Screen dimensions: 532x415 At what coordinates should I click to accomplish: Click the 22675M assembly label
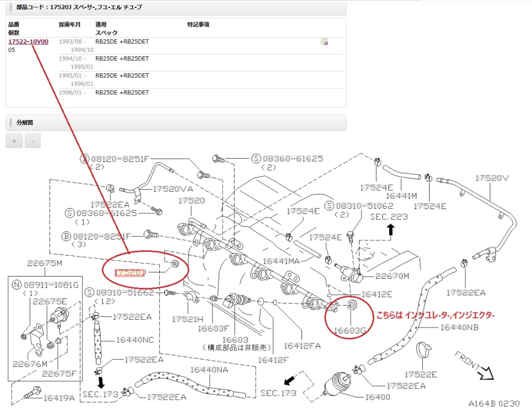pyautogui.click(x=45, y=263)
